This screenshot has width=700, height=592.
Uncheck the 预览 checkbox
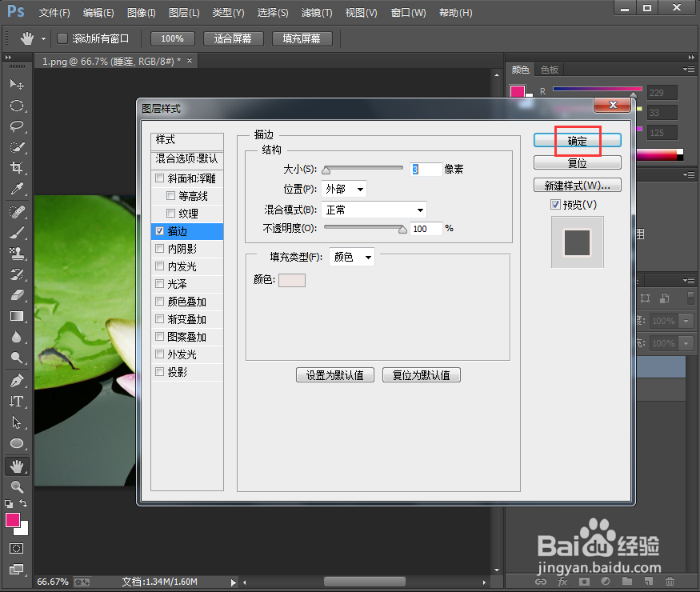(x=555, y=203)
